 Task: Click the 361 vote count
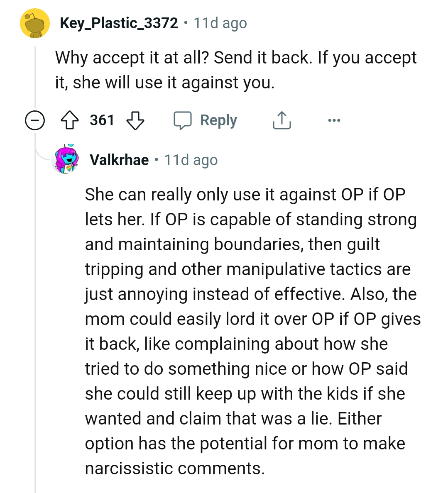102,120
